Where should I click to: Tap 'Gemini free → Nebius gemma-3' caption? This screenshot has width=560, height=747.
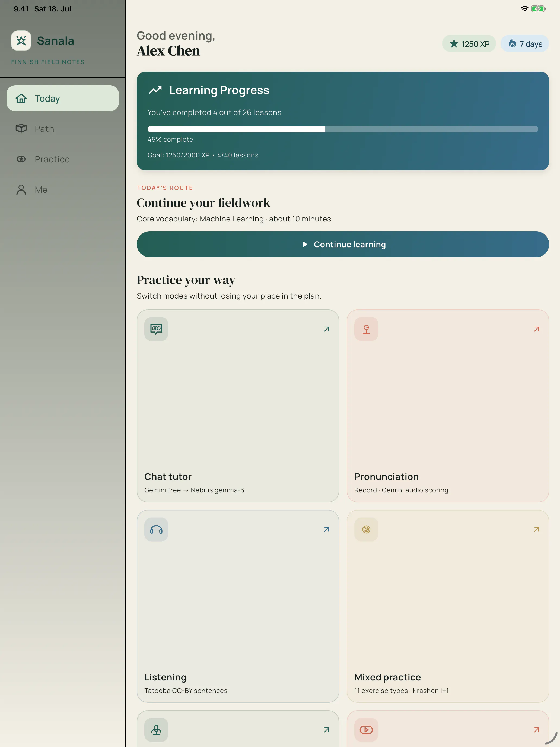194,490
